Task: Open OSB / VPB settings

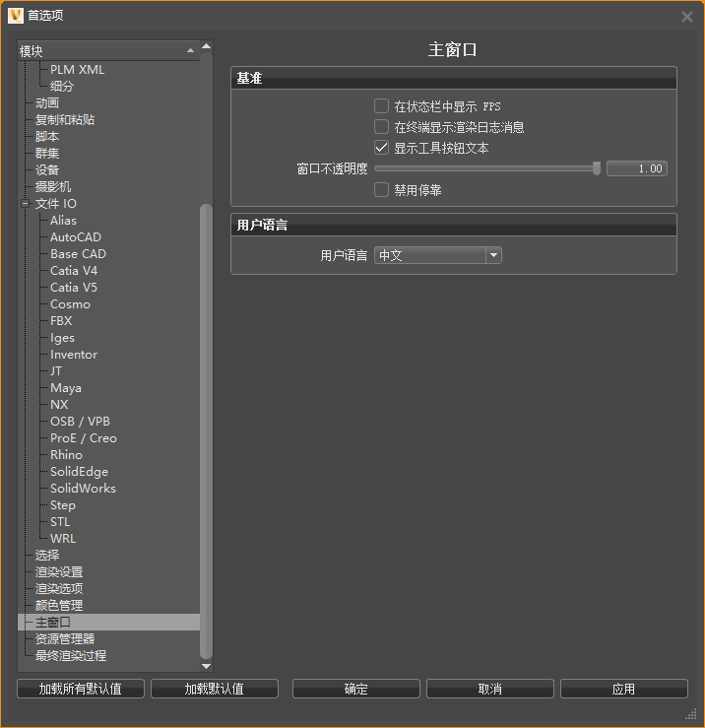Action: [x=80, y=421]
